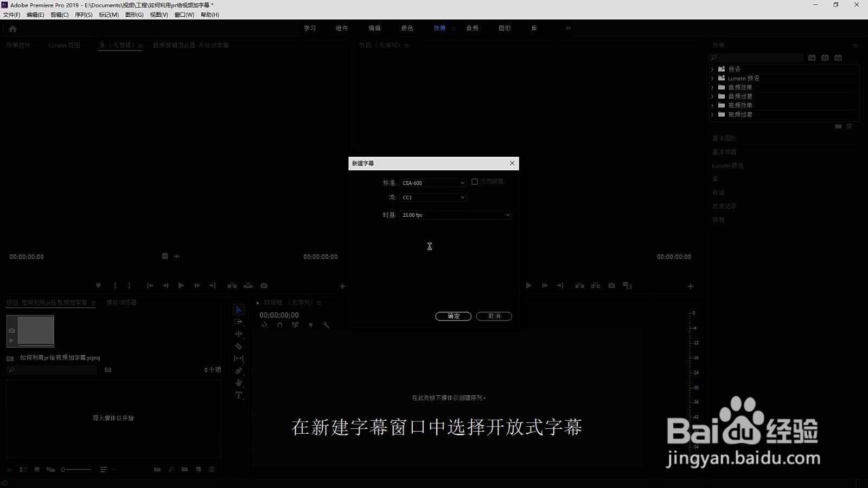Image resolution: width=868 pixels, height=488 pixels.
Task: Open the 历史记录 panel
Action: tap(724, 206)
